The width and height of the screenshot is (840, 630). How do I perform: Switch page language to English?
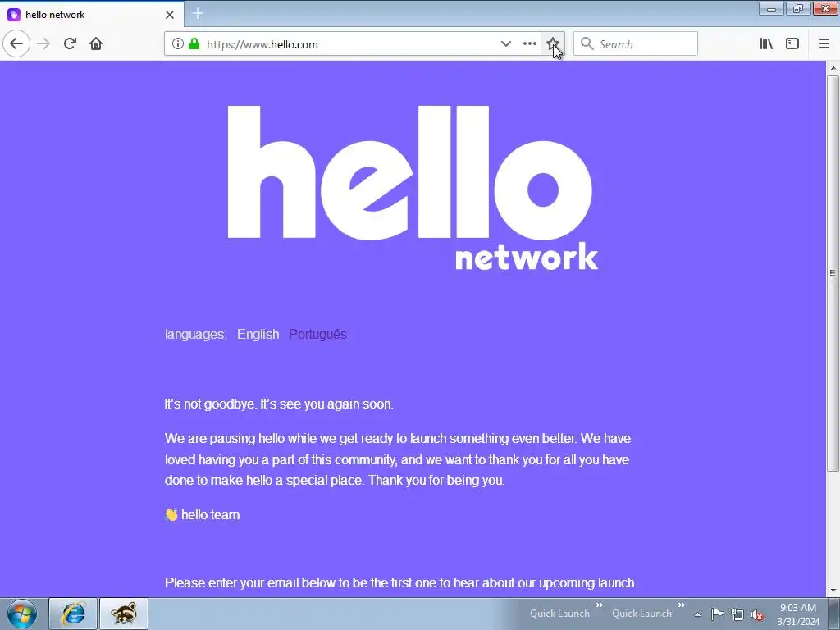click(258, 335)
